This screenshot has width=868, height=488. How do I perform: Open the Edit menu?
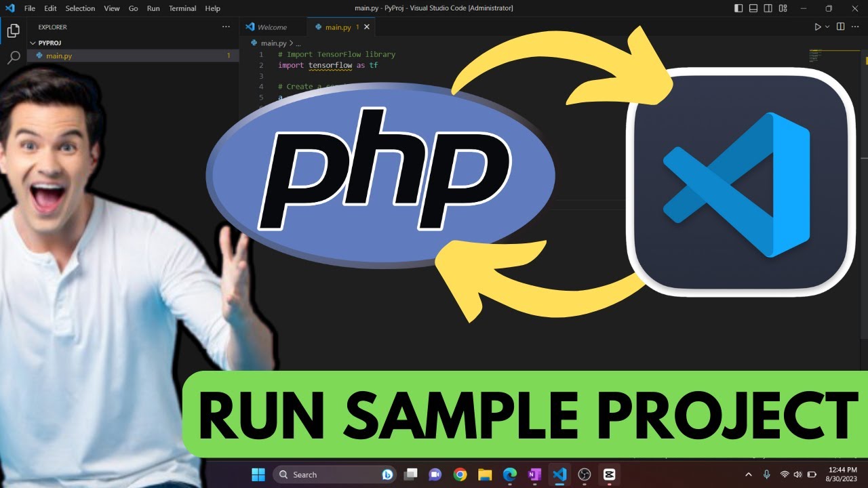coord(50,8)
